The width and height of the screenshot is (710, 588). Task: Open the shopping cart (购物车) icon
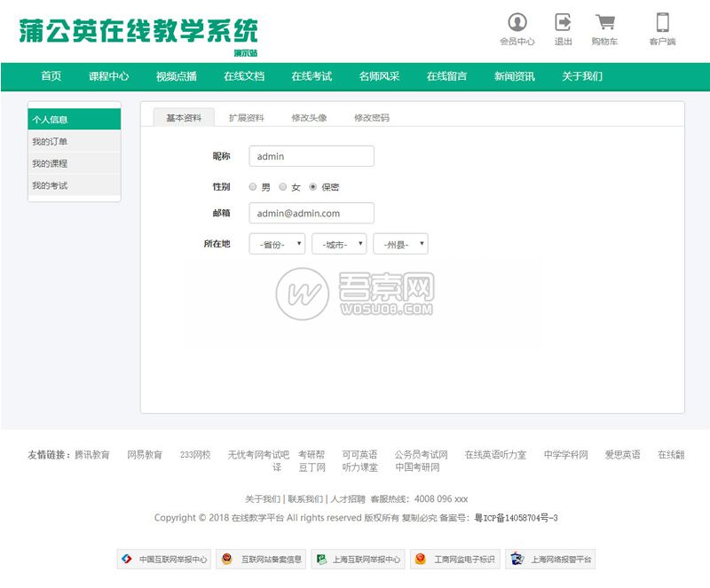[604, 23]
